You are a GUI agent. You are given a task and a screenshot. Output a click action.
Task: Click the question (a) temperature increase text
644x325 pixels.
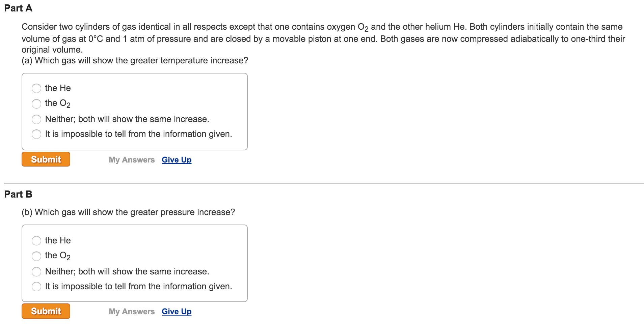pyautogui.click(x=135, y=60)
